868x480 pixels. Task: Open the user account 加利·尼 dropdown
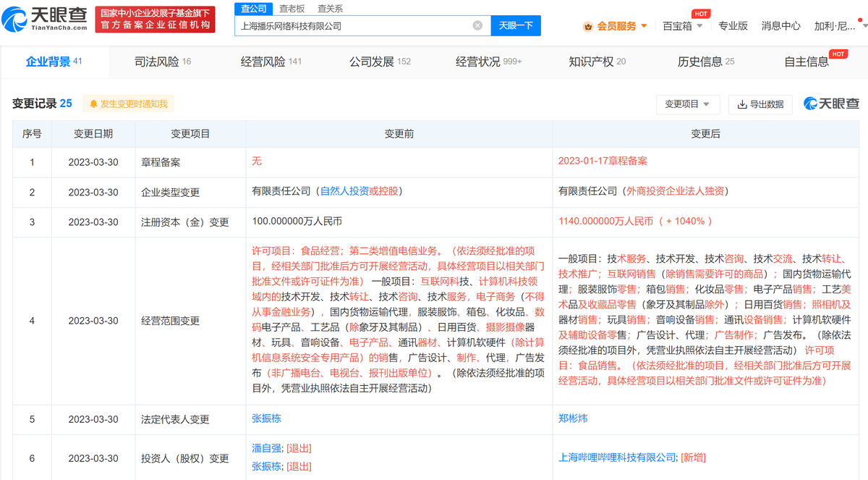click(x=839, y=26)
